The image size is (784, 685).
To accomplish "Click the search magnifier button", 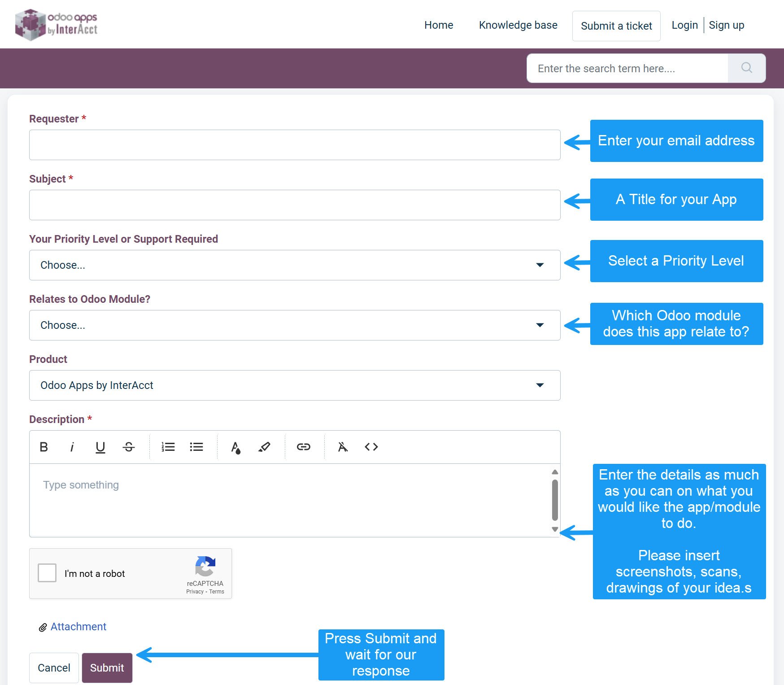I will 747,68.
